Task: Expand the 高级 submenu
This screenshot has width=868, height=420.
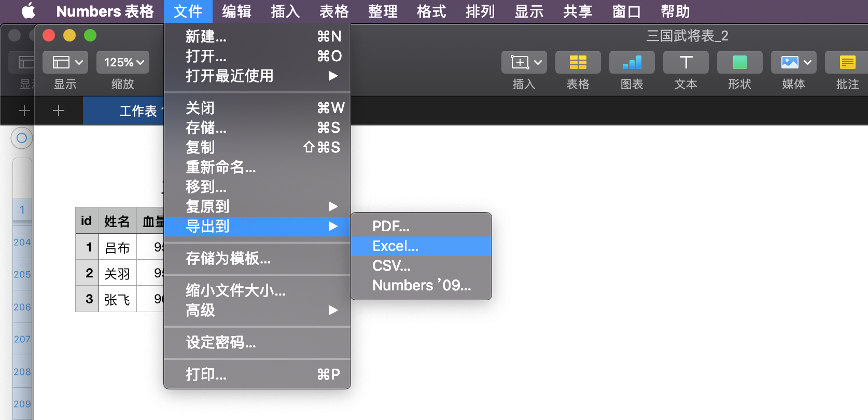Action: [257, 310]
